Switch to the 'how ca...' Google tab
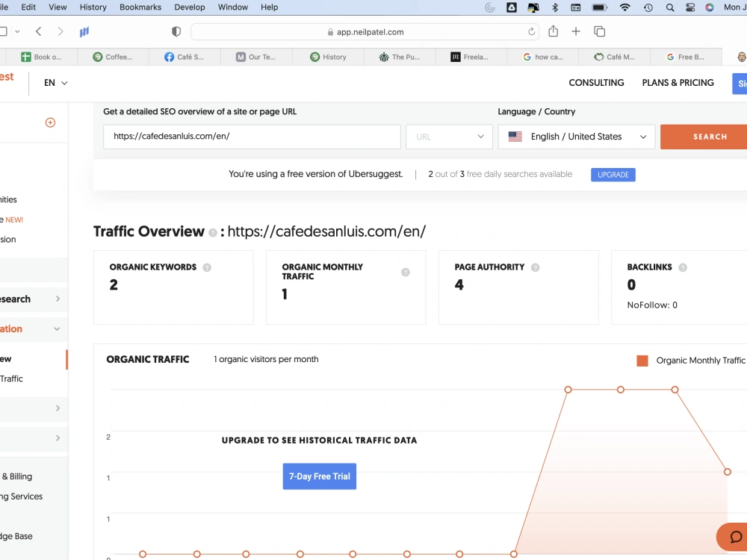The height and width of the screenshot is (560, 747). [542, 57]
